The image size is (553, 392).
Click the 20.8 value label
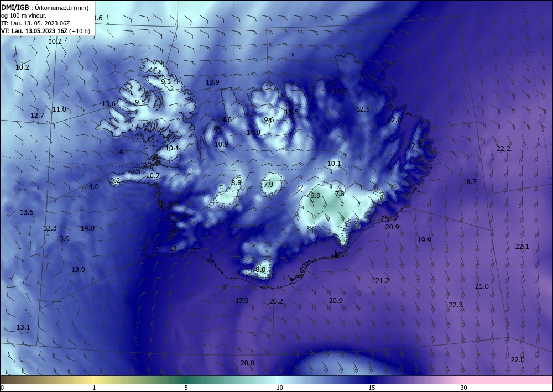247,363
